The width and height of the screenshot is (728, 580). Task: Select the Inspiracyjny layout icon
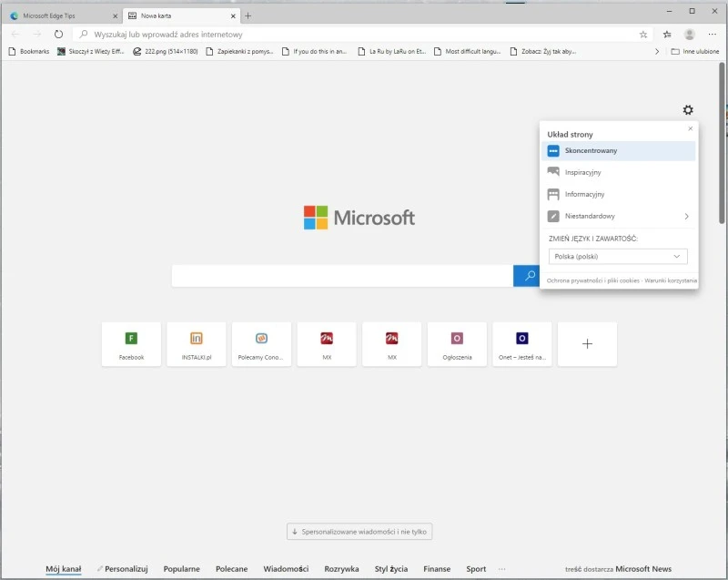pyautogui.click(x=553, y=172)
